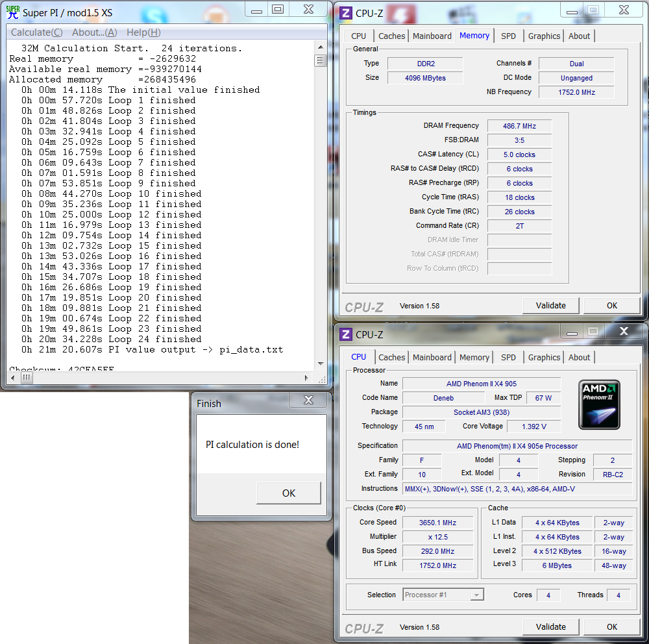Open Mainboard tab in upper CPU-Z window
The height and width of the screenshot is (644, 649).
[432, 36]
